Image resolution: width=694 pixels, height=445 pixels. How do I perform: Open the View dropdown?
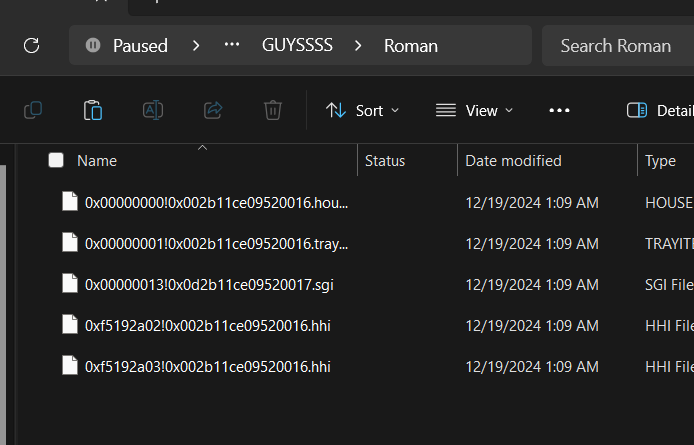pos(474,110)
